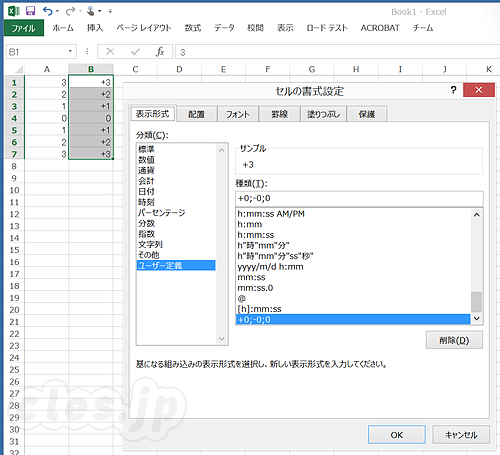The width and height of the screenshot is (500, 455).
Task: Select column B header
Action: pyautogui.click(x=91, y=69)
